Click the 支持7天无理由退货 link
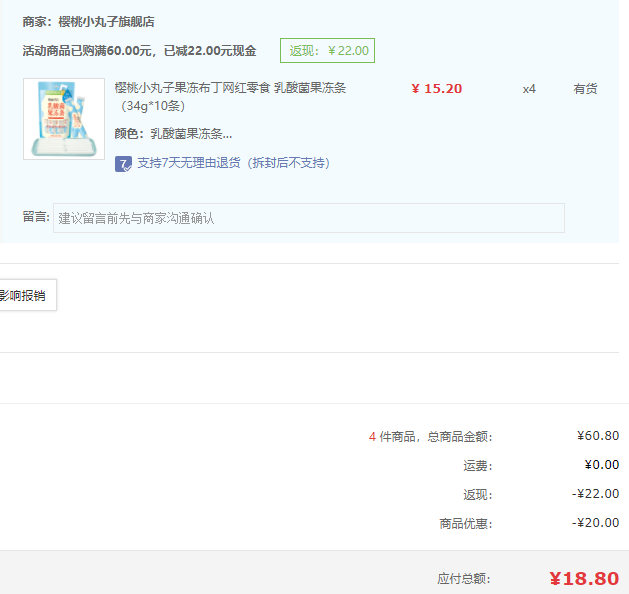The height and width of the screenshot is (594, 629). pos(233,163)
